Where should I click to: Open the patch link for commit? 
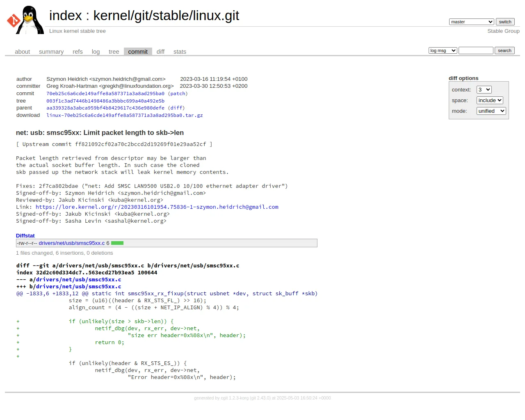[178, 94]
